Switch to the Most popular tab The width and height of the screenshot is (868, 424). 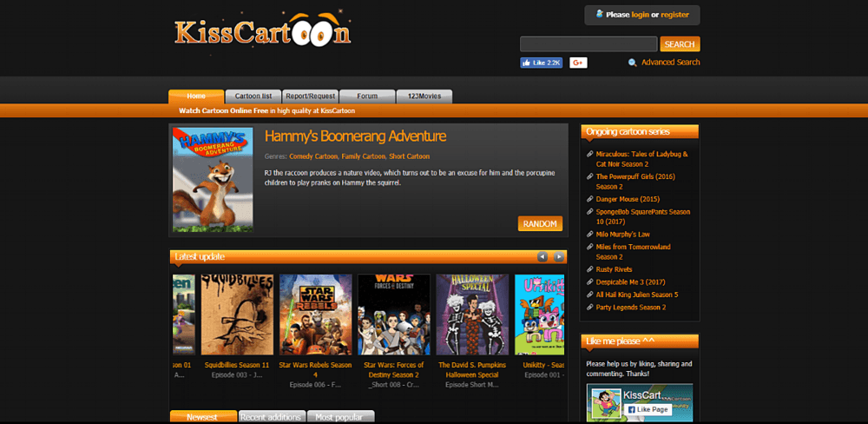341,417
